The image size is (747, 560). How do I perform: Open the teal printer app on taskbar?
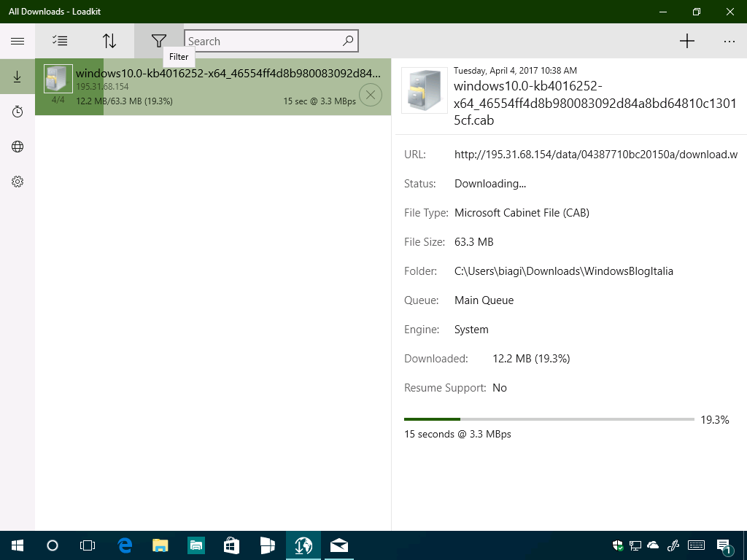click(196, 545)
